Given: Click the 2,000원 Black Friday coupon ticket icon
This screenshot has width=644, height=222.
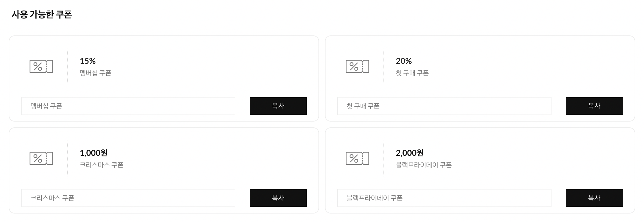Looking at the screenshot, I should (357, 158).
